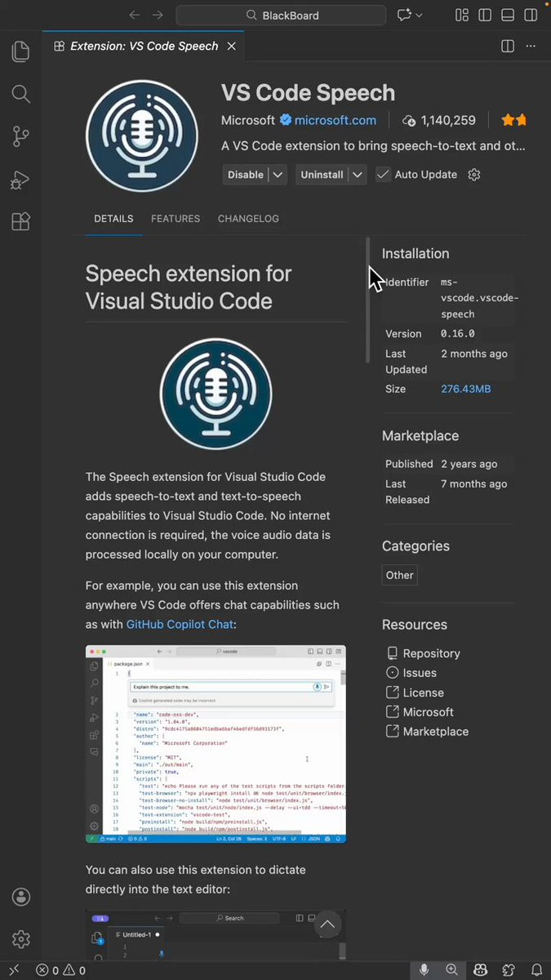Switch to the DETAILS tab

tap(113, 219)
